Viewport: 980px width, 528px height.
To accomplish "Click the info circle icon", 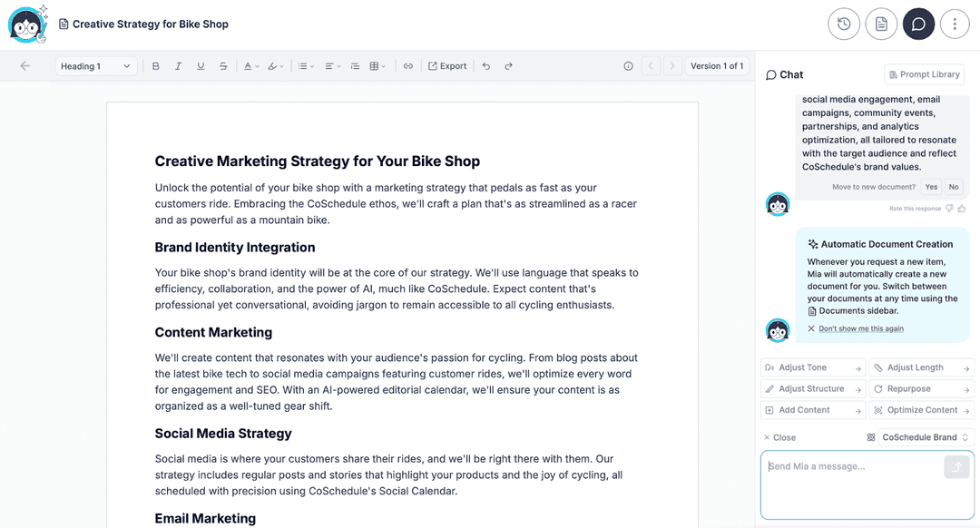I will [628, 65].
